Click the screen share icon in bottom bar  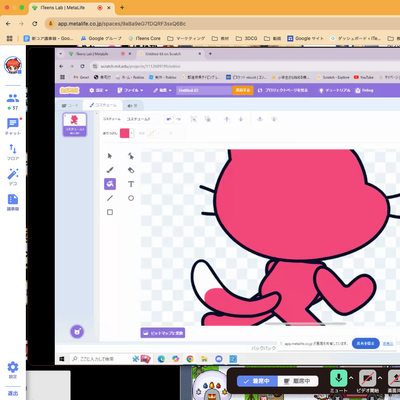coord(395,379)
